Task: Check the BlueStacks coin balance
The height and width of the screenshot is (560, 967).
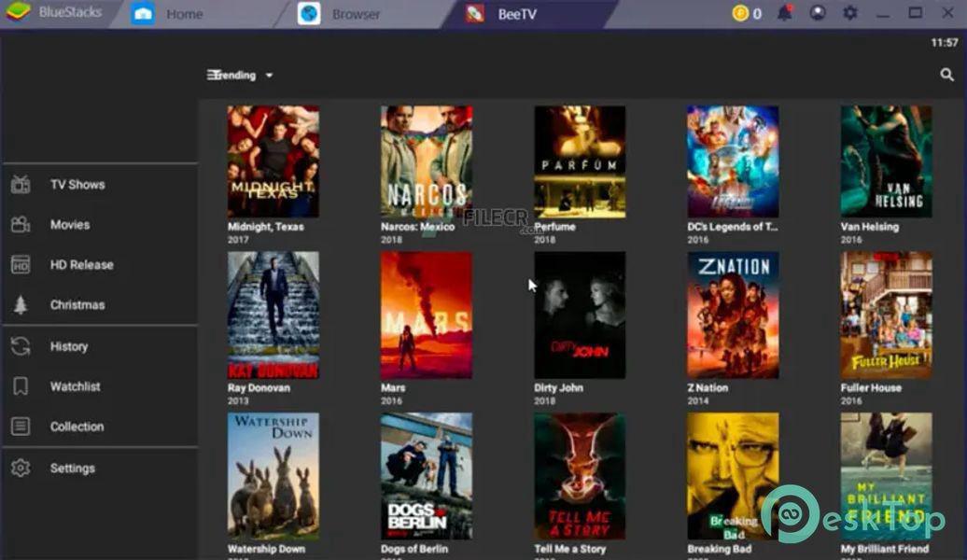Action: (739, 14)
